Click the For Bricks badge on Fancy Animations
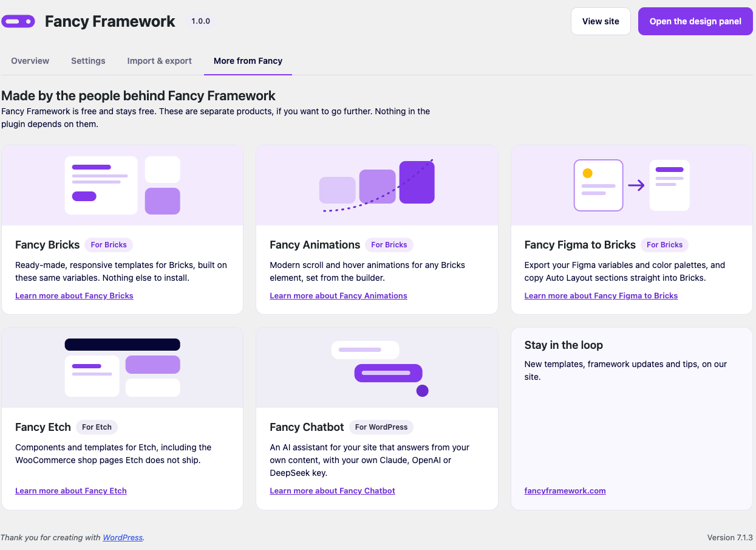The width and height of the screenshot is (756, 550). click(x=389, y=245)
